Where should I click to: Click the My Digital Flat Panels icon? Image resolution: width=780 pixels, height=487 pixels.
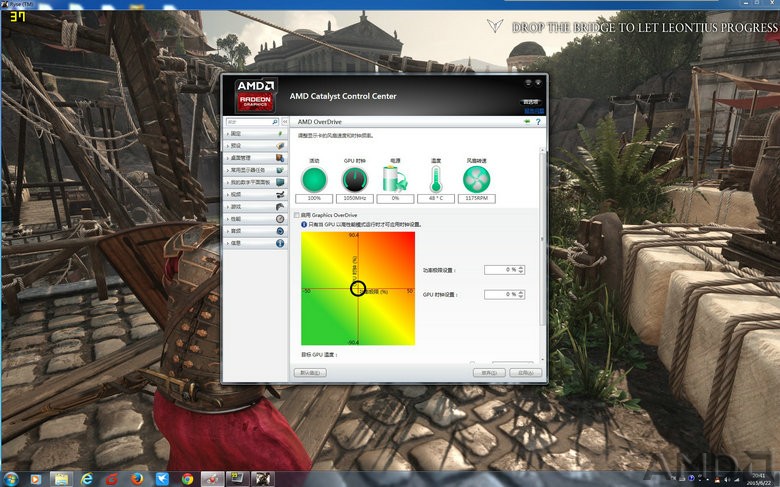pyautogui.click(x=280, y=182)
